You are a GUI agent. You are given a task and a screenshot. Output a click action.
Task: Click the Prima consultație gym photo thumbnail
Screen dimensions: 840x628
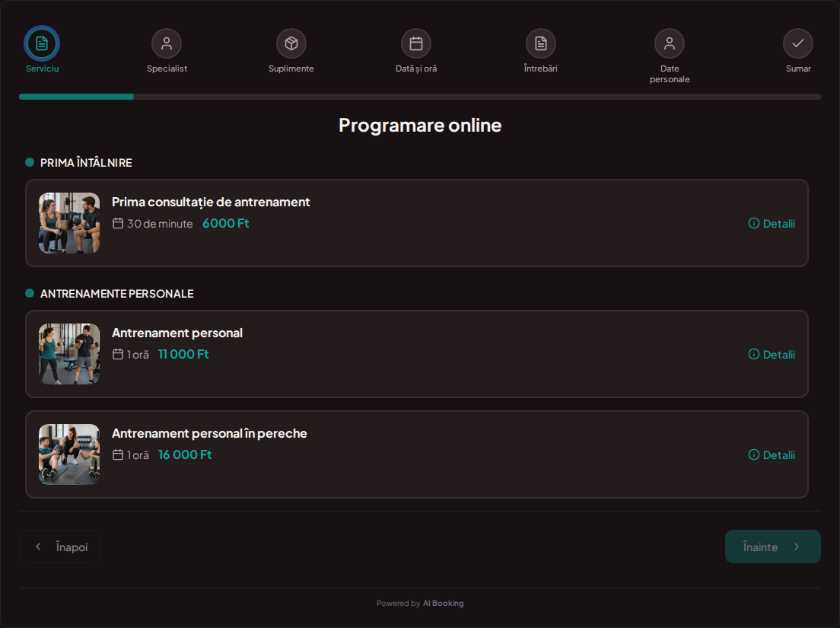click(x=69, y=223)
